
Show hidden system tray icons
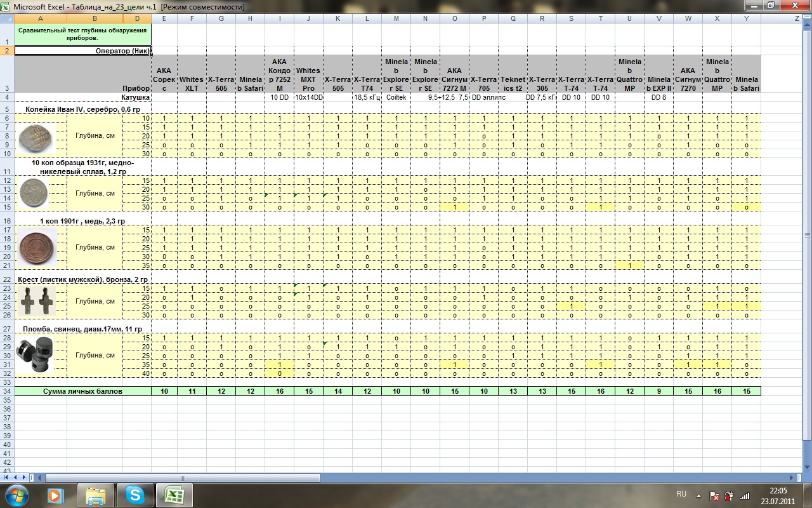point(698,495)
